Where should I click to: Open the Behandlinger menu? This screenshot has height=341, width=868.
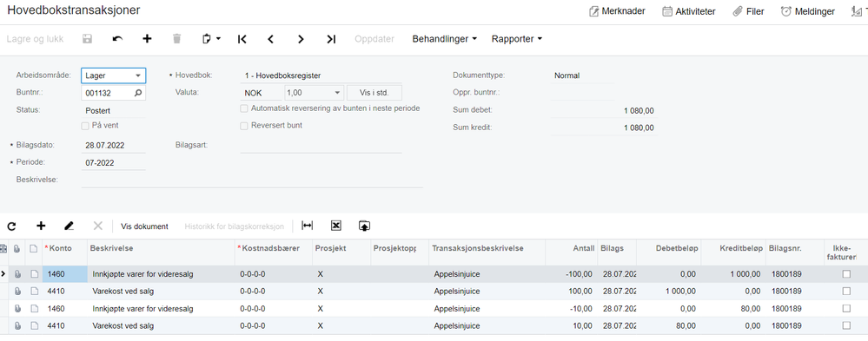click(445, 39)
